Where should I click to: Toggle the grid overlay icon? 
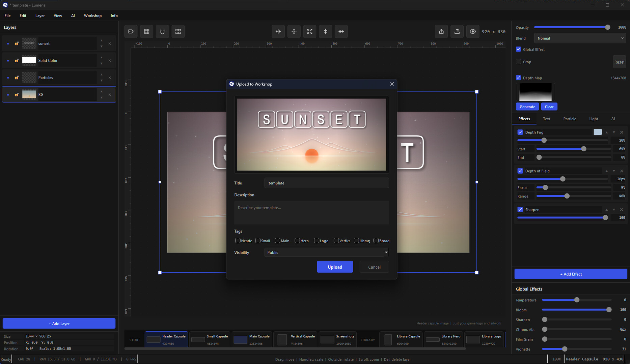pyautogui.click(x=146, y=31)
